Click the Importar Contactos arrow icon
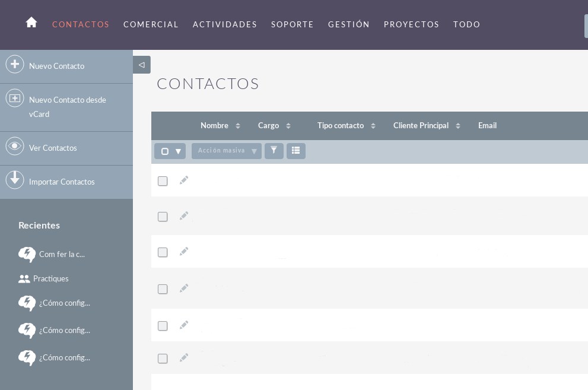The width and height of the screenshot is (588, 390). click(x=15, y=180)
